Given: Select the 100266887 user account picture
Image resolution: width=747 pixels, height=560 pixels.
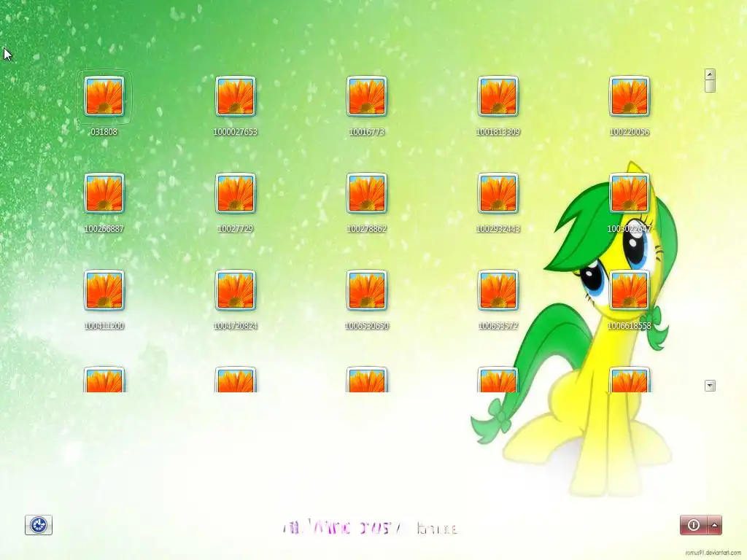Looking at the screenshot, I should click(x=104, y=193).
